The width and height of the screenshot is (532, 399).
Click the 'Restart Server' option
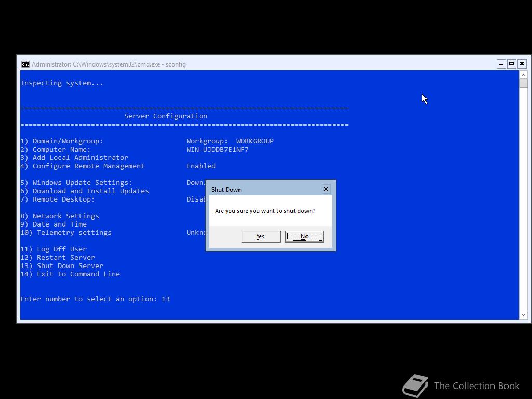click(x=58, y=258)
